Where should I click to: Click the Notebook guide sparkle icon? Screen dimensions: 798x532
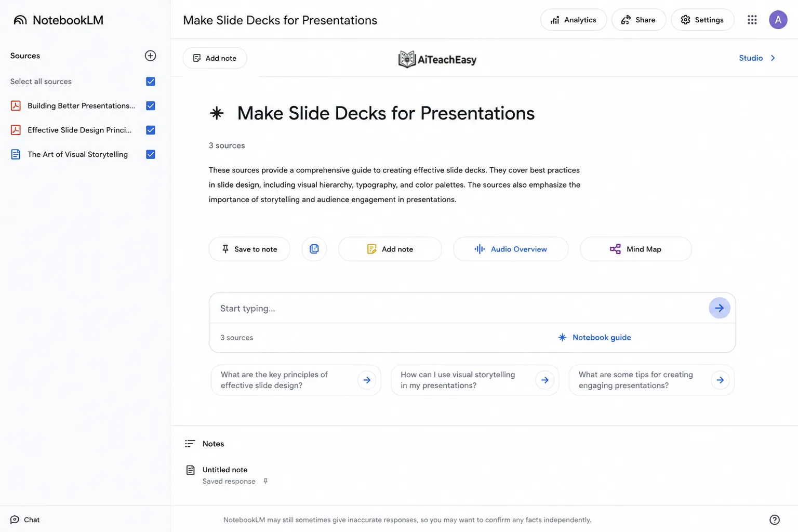click(x=562, y=337)
